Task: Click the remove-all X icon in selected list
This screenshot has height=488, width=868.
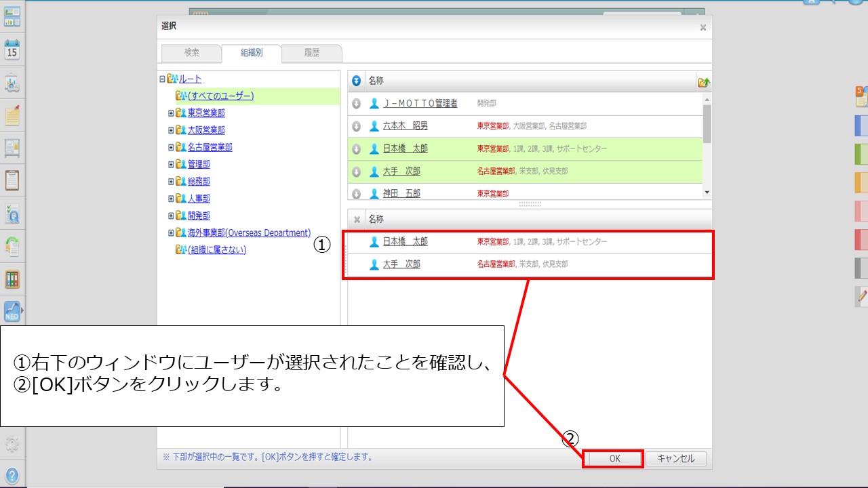Action: 357,220
